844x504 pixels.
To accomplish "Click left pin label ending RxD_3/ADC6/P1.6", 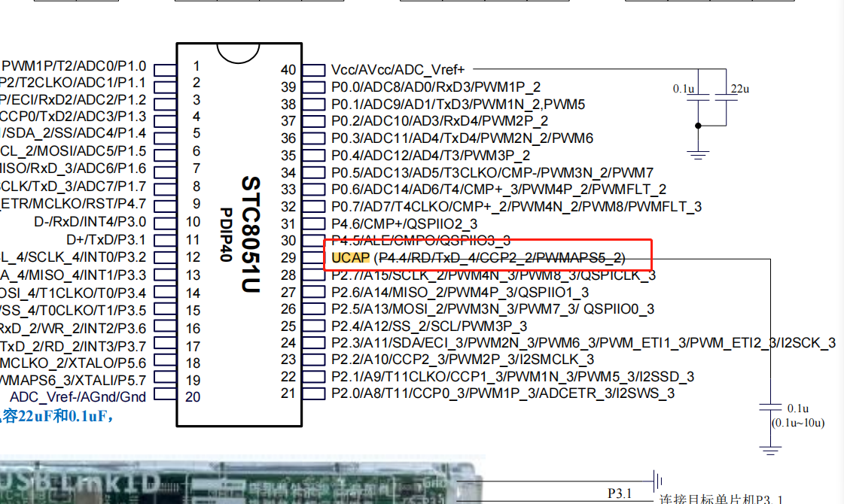I will click(x=73, y=169).
